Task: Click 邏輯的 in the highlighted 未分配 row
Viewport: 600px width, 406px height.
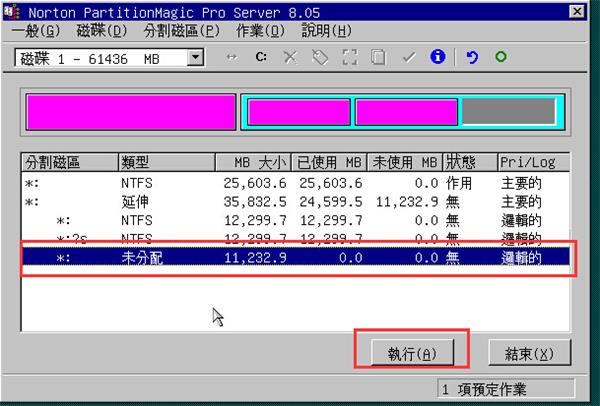Action: click(522, 258)
